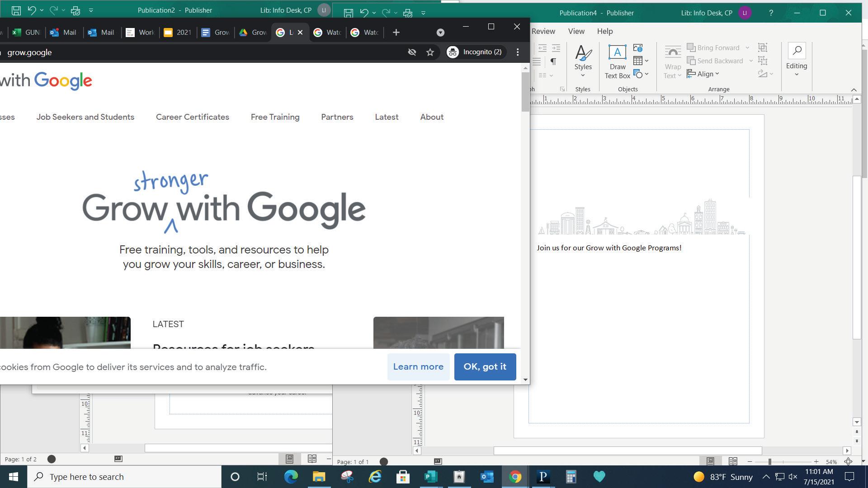Switch to the GUN Excel Chrome tab
The width and height of the screenshot is (868, 488).
pos(27,32)
